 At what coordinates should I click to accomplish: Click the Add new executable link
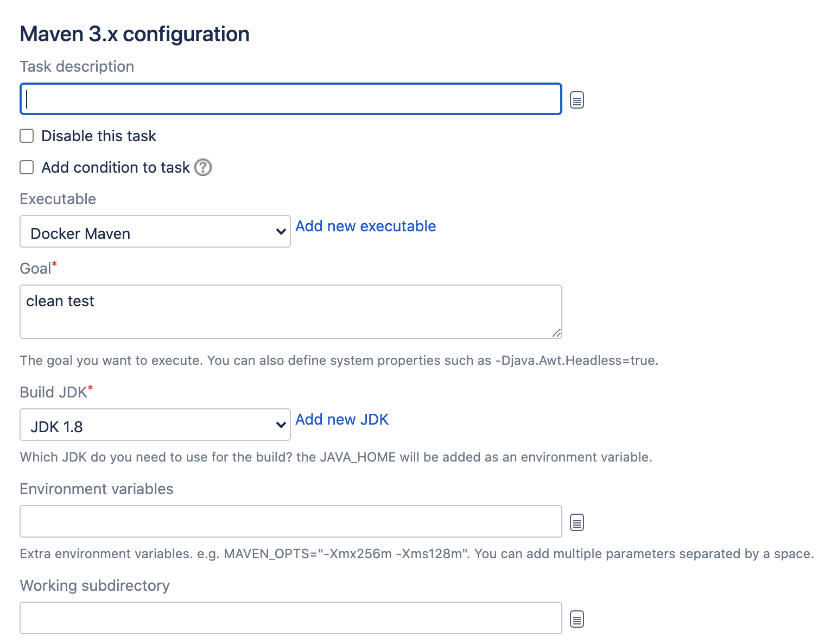point(365,226)
